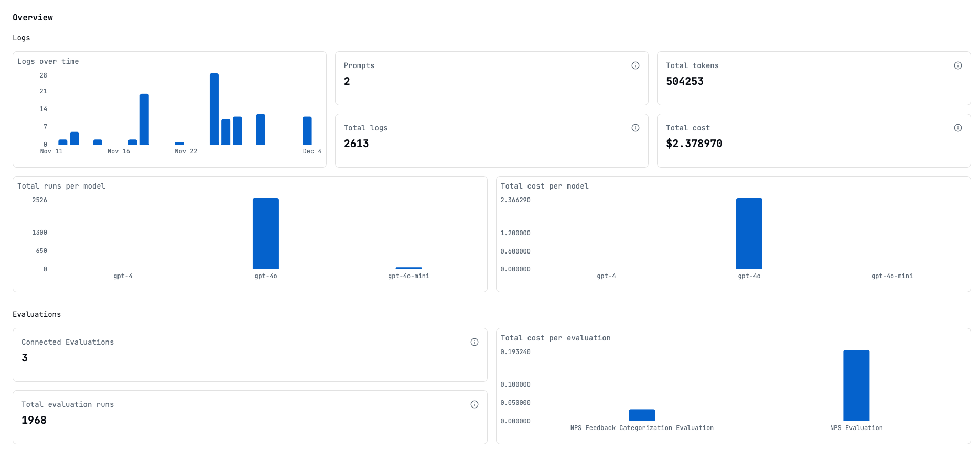The image size is (980, 462).
Task: Click the Total runs per model title
Action: tap(61, 186)
